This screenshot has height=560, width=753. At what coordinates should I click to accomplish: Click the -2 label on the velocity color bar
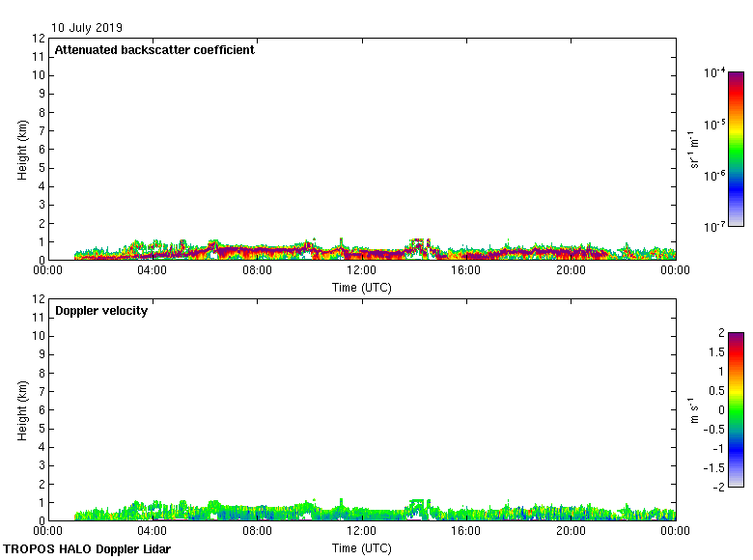718,487
